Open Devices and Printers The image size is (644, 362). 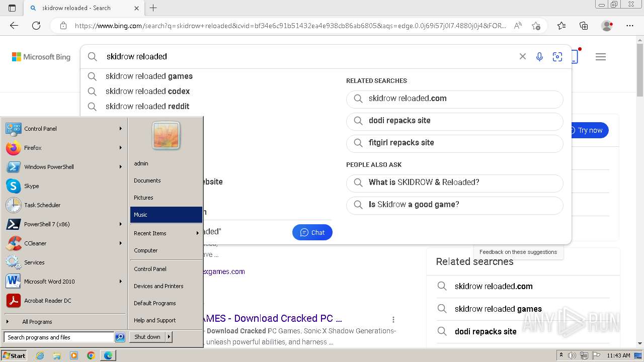click(x=166, y=286)
